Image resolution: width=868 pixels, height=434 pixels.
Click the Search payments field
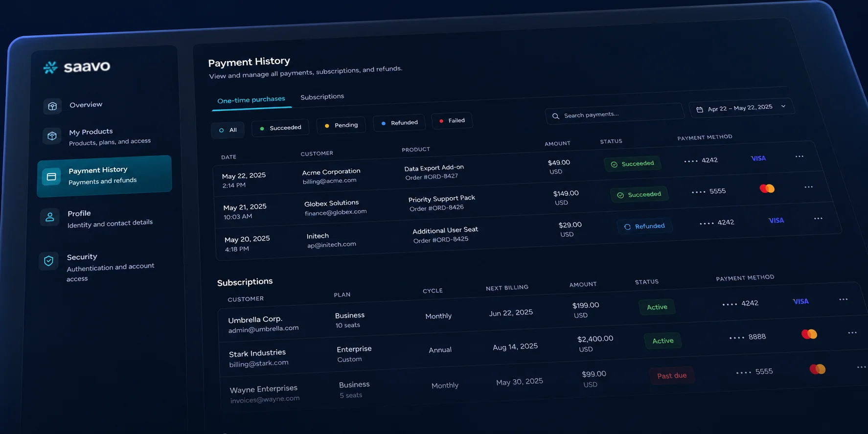click(x=615, y=114)
